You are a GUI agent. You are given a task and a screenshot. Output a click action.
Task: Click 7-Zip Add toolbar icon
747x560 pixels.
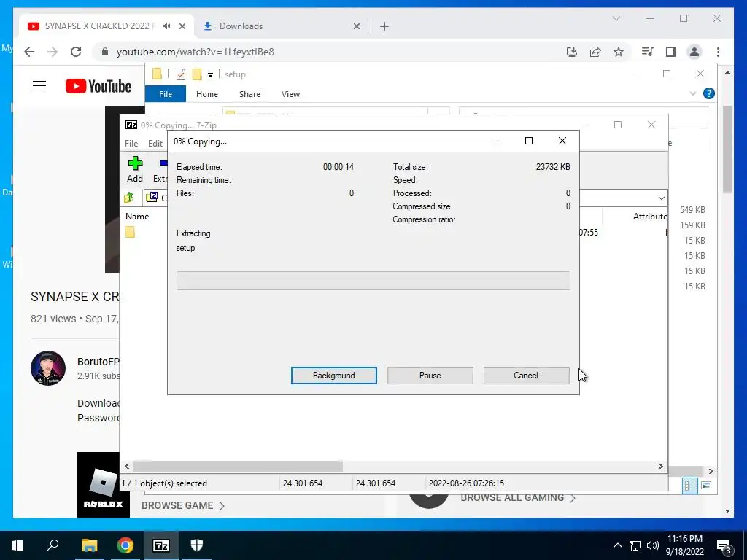click(135, 169)
